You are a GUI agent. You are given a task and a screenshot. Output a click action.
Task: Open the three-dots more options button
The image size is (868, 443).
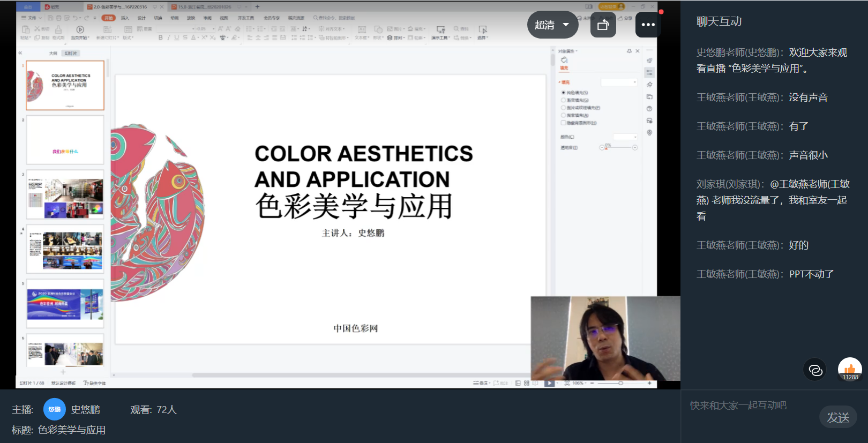pyautogui.click(x=648, y=25)
